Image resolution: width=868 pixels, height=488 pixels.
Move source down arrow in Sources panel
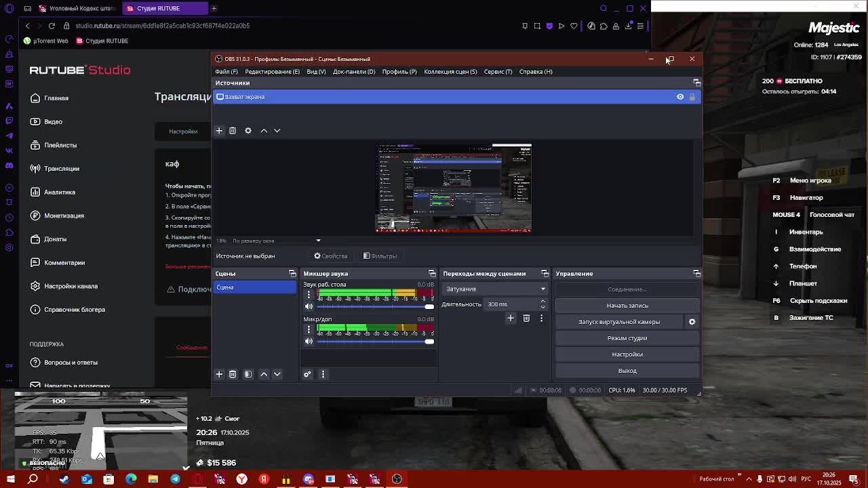277,130
